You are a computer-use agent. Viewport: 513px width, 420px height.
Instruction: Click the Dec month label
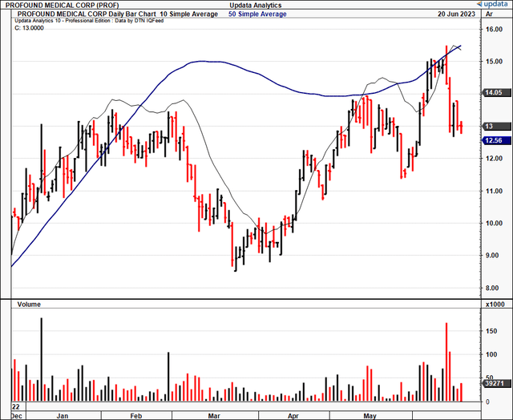point(16,416)
